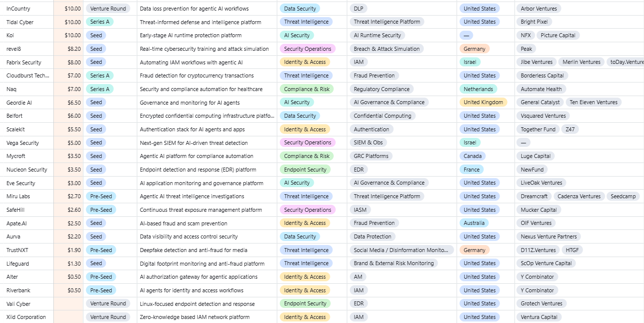Click Lifeguard's Brand & External Risk Monitoring tag

[x=394, y=264]
